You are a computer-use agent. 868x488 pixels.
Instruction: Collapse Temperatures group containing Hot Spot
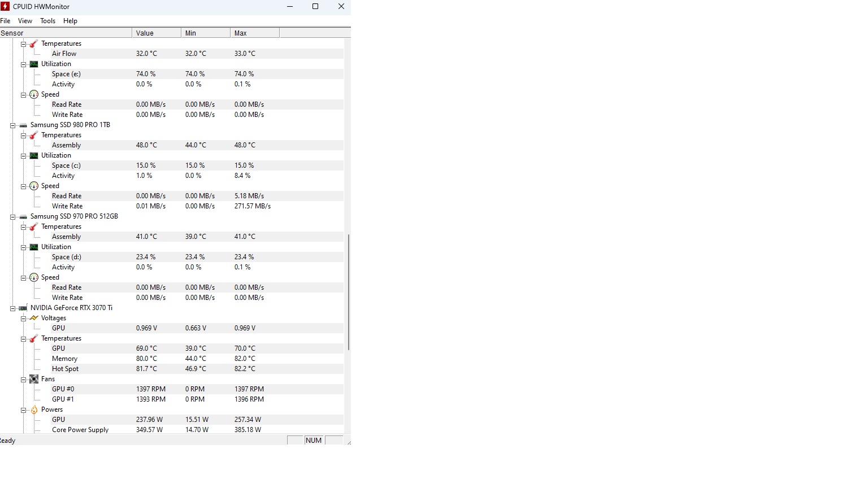pos(24,339)
